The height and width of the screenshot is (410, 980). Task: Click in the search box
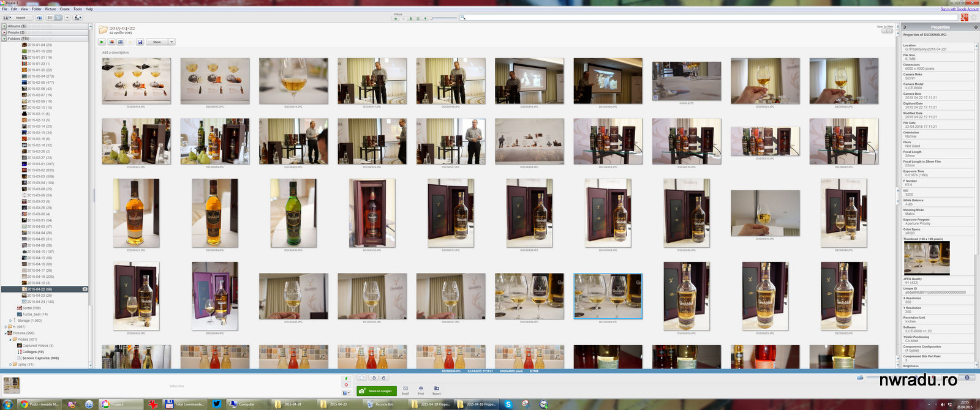tap(709, 18)
